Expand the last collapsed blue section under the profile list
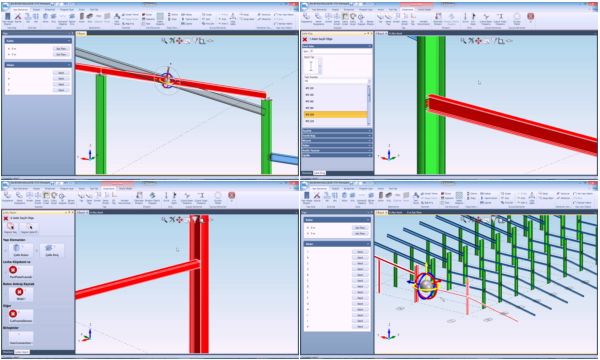This screenshot has width=600, height=360. click(x=337, y=155)
